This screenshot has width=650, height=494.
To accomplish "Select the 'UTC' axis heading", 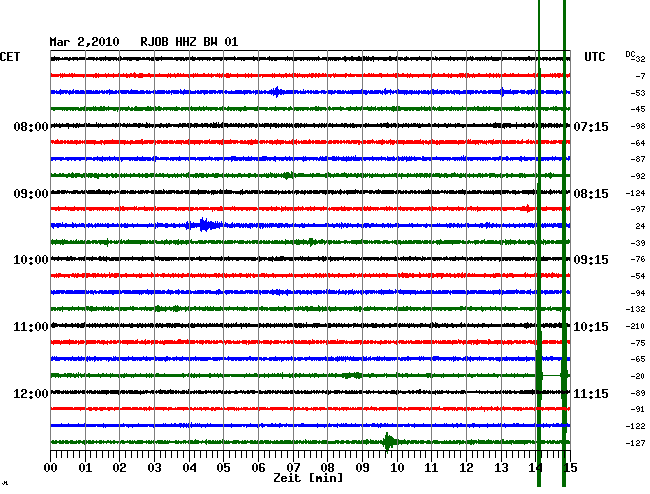I will (x=595, y=57).
